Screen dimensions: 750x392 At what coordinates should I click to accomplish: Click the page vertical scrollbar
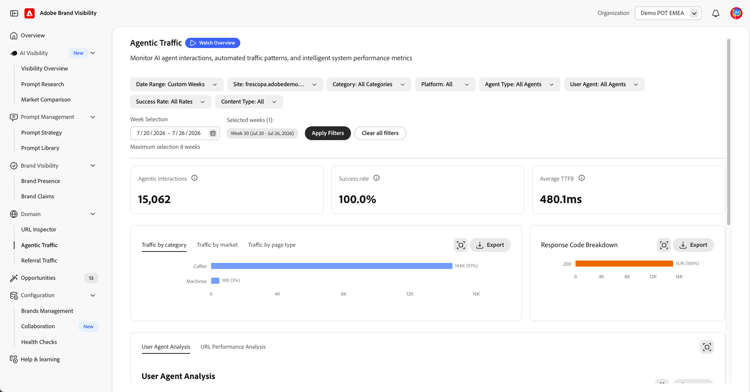(x=728, y=131)
